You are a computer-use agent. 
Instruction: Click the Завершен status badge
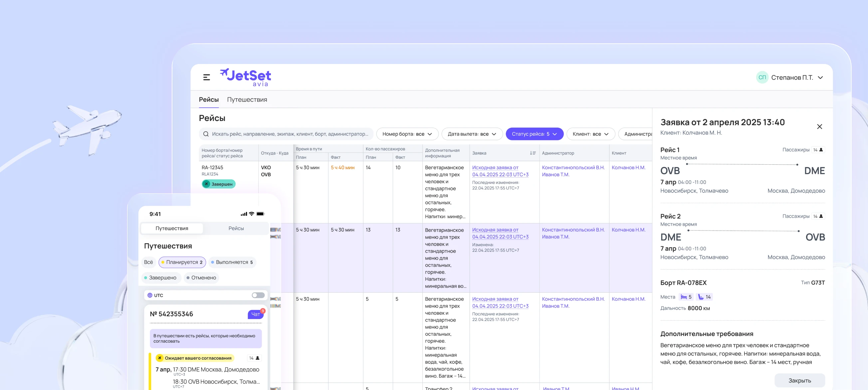219,184
